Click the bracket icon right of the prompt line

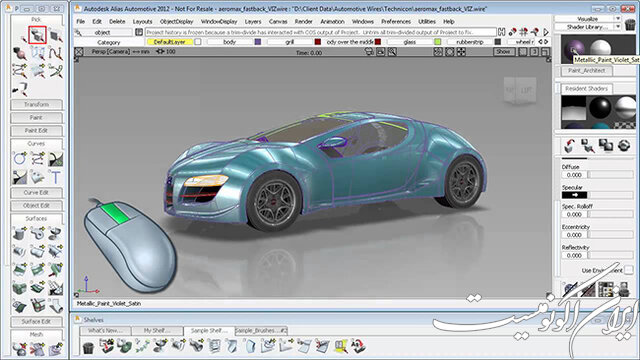502,32
